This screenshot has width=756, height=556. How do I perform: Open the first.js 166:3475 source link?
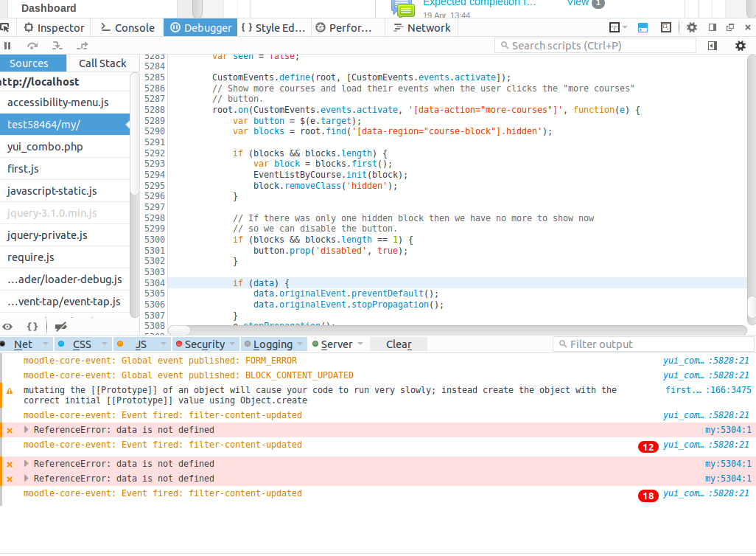pos(708,390)
